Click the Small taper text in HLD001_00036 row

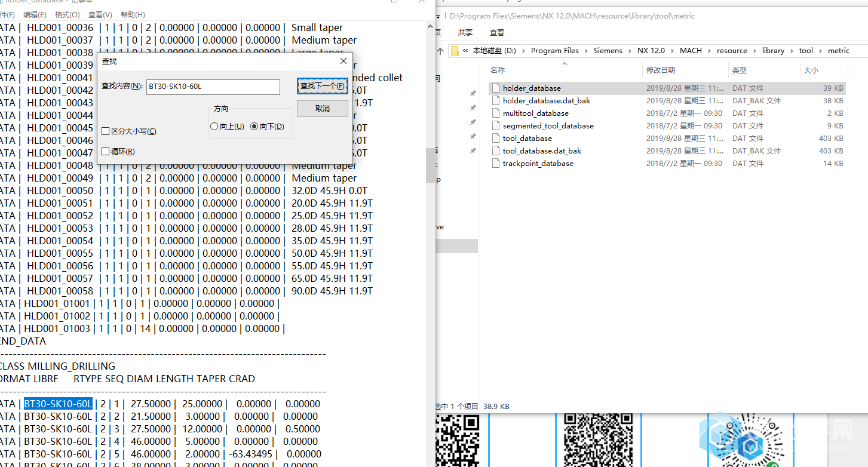point(317,27)
